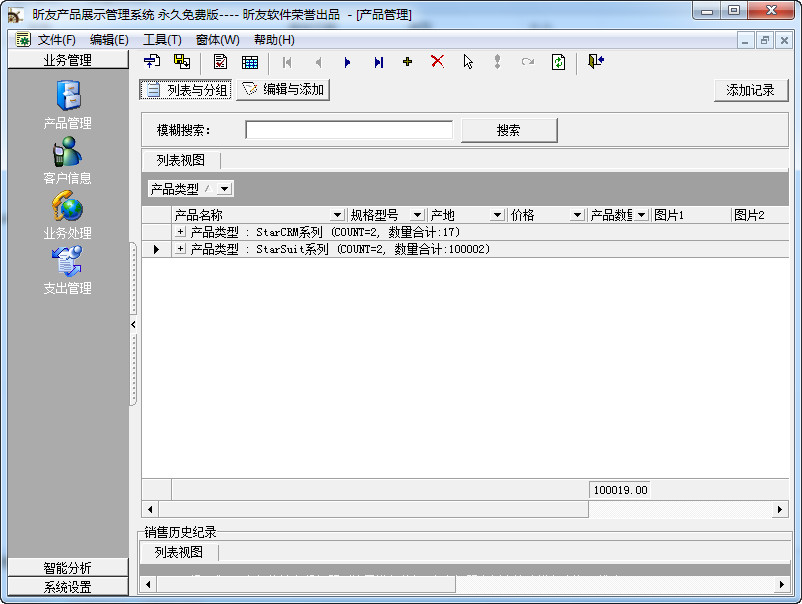Open the 支出管理 sidebar icon
The image size is (802, 604).
tap(68, 261)
